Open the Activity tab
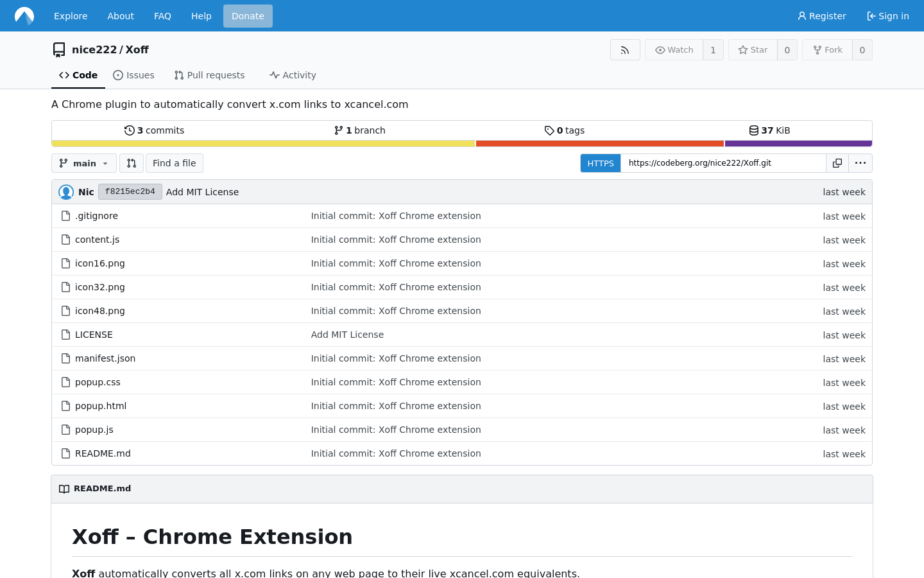Viewport: 924px width, 578px height. (293, 75)
